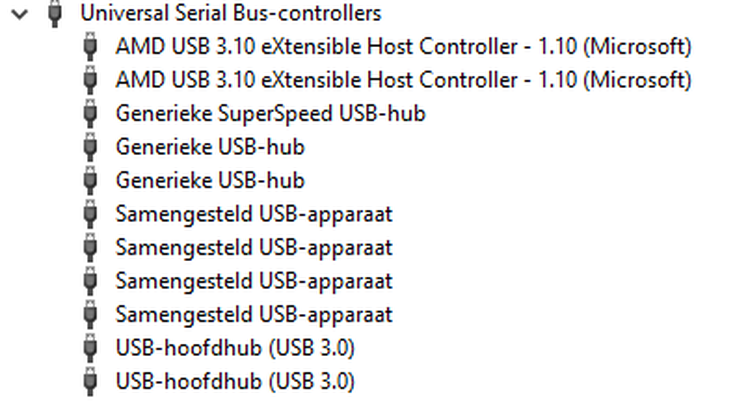The image size is (748, 402).
Task: Select the first Samengesteld USB-apparaat entry
Action: 254,214
